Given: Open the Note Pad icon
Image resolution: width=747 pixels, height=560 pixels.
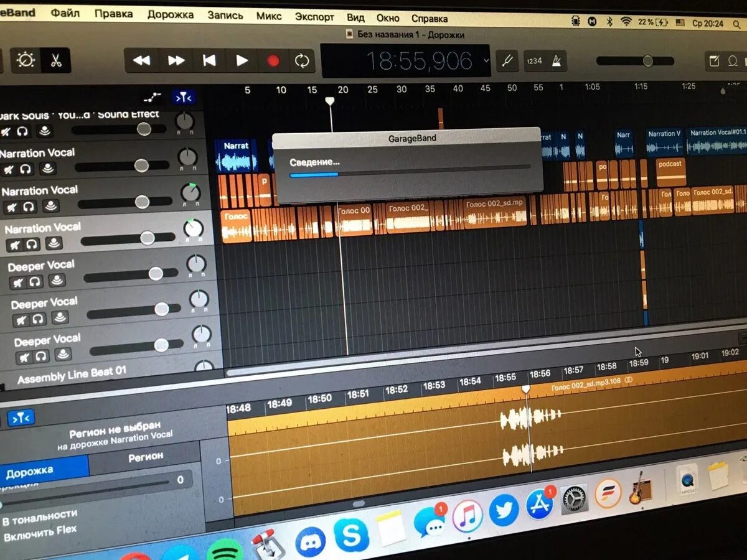Looking at the screenshot, I should click(x=714, y=61).
